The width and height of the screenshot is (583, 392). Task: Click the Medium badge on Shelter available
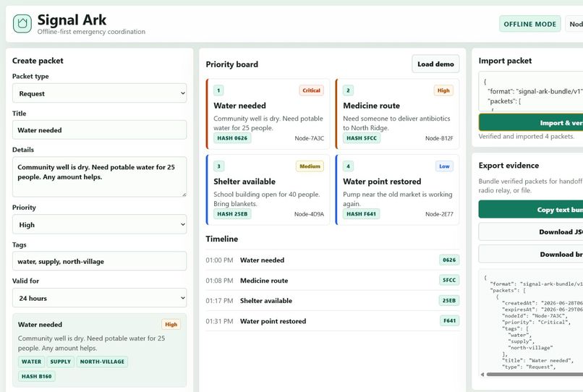click(310, 166)
